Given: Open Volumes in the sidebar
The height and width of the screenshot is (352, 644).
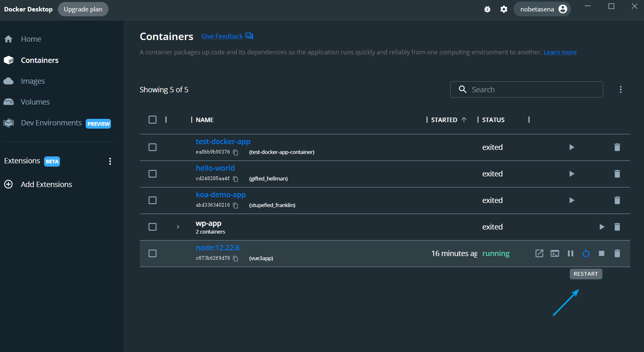Looking at the screenshot, I should [35, 102].
